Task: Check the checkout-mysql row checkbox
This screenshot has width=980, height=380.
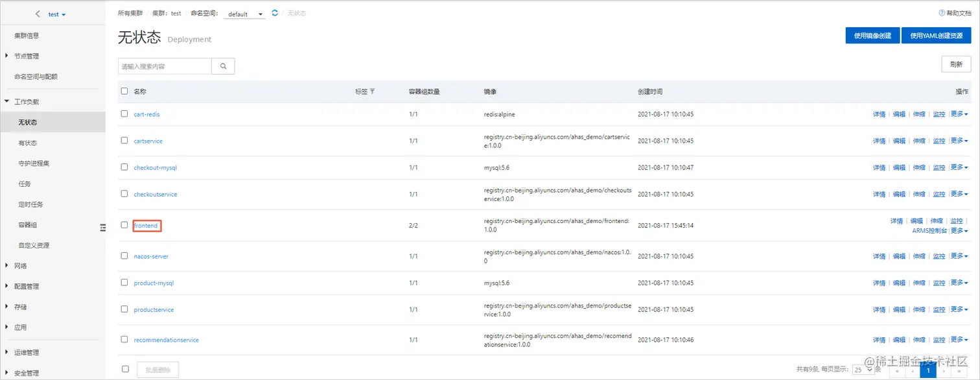Action: coord(124,167)
